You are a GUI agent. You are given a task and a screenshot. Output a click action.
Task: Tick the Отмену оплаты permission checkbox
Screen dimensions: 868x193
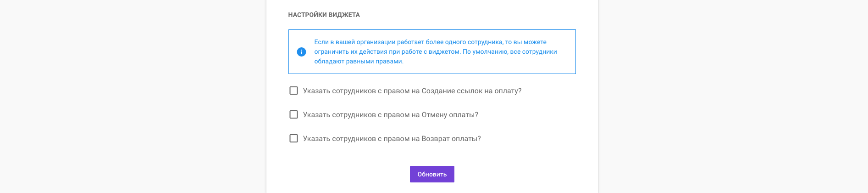coord(293,114)
